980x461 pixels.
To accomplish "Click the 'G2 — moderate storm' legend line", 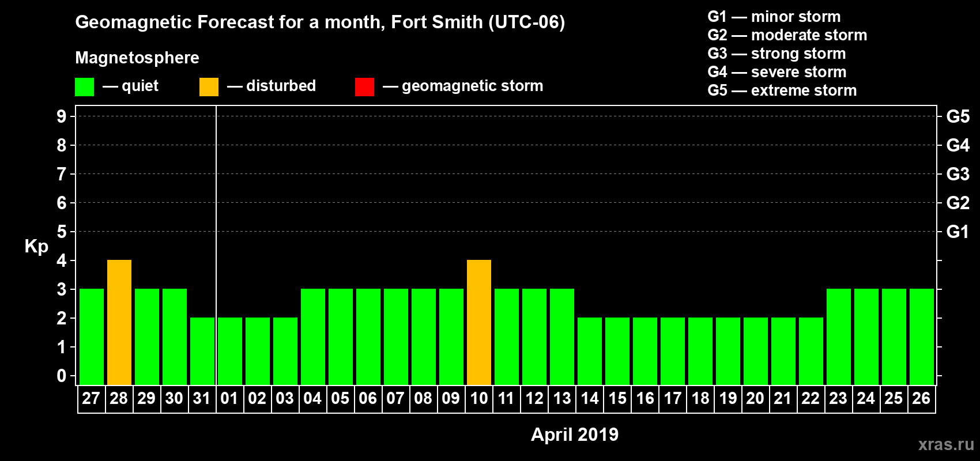I will 787,35.
